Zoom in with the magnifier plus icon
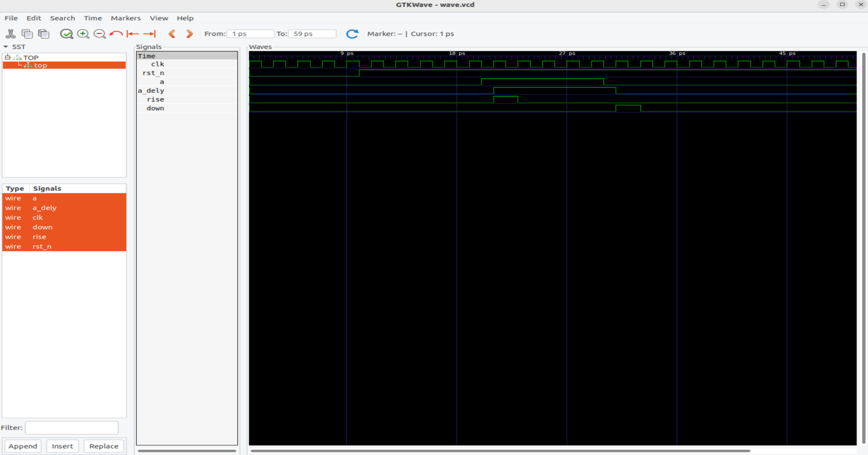This screenshot has height=455, width=868. coord(83,34)
